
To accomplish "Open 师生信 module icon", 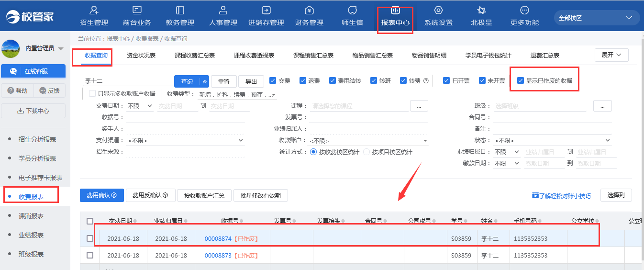I will pyautogui.click(x=352, y=10).
